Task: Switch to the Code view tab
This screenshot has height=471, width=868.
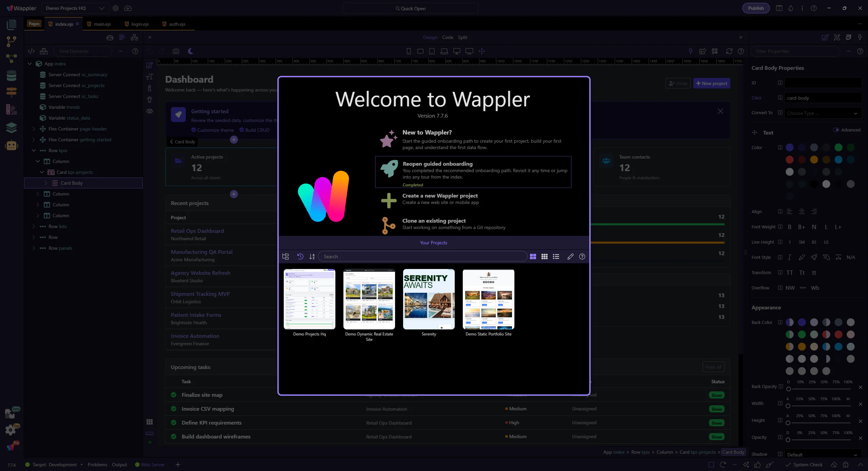Action: [x=448, y=37]
